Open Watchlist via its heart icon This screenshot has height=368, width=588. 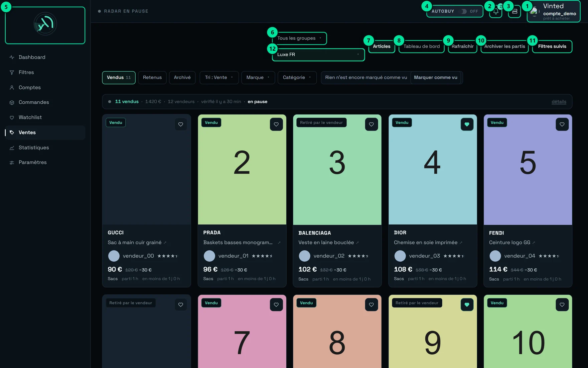(x=12, y=117)
